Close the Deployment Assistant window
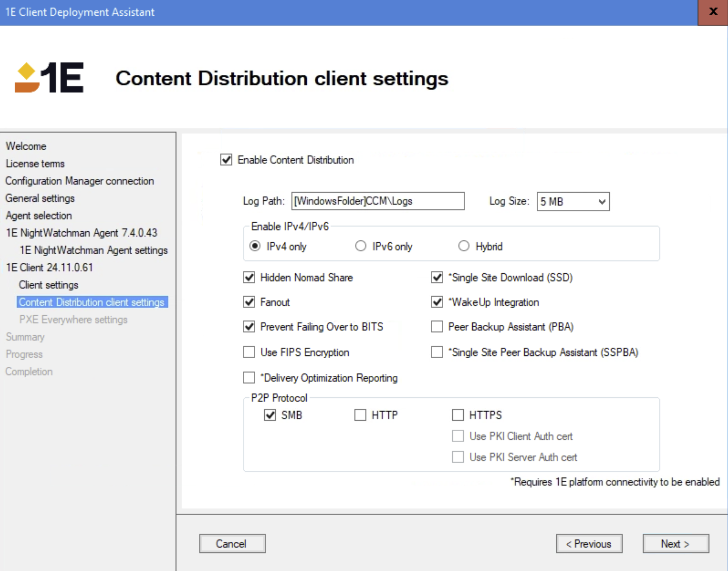Screen dimensions: 728x571 point(713,12)
